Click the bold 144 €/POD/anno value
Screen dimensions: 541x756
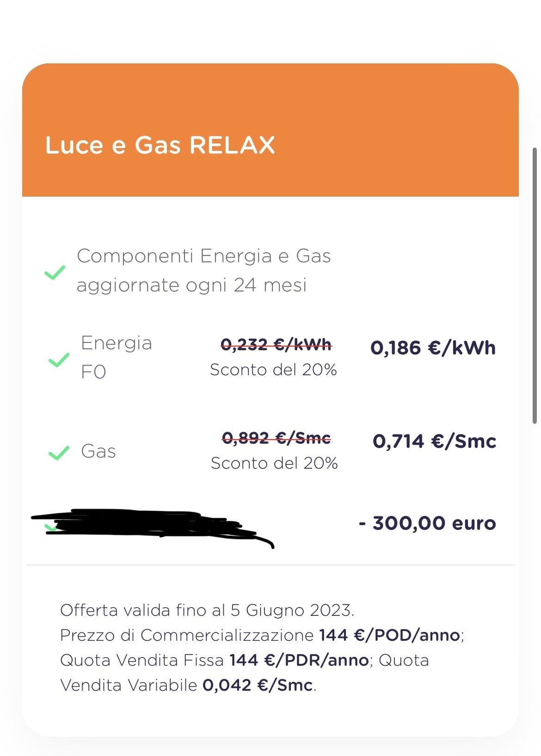(389, 635)
